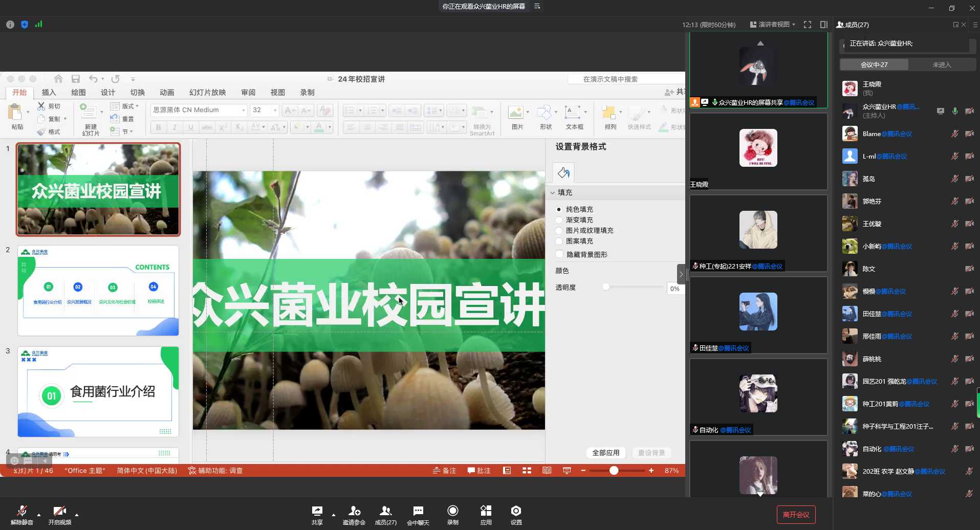Click the undo arrow in PowerPoint title bar
The height and width of the screenshot is (530, 980).
[93, 79]
